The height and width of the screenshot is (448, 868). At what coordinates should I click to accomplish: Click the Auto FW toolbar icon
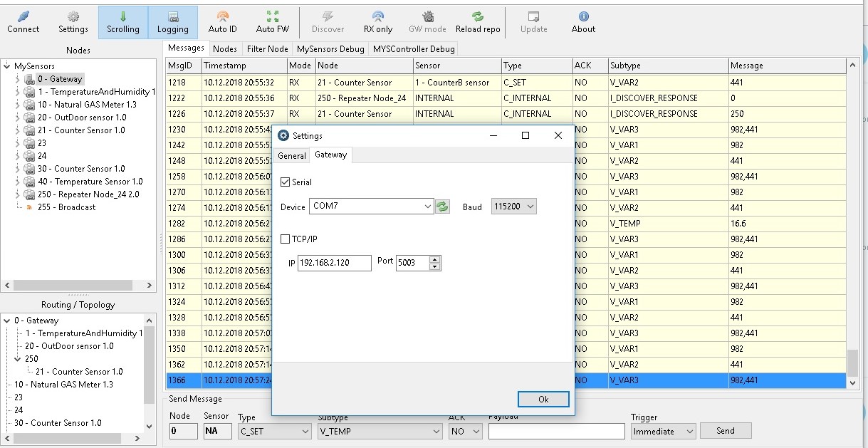click(273, 21)
